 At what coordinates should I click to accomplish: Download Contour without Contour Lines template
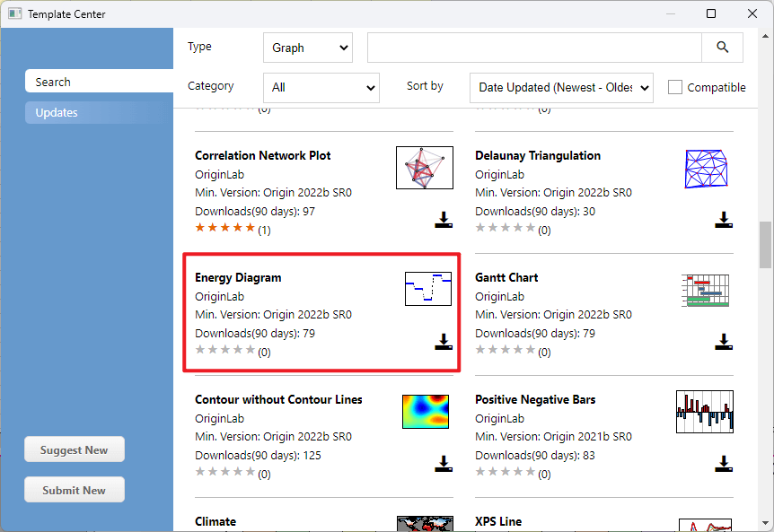tap(443, 464)
